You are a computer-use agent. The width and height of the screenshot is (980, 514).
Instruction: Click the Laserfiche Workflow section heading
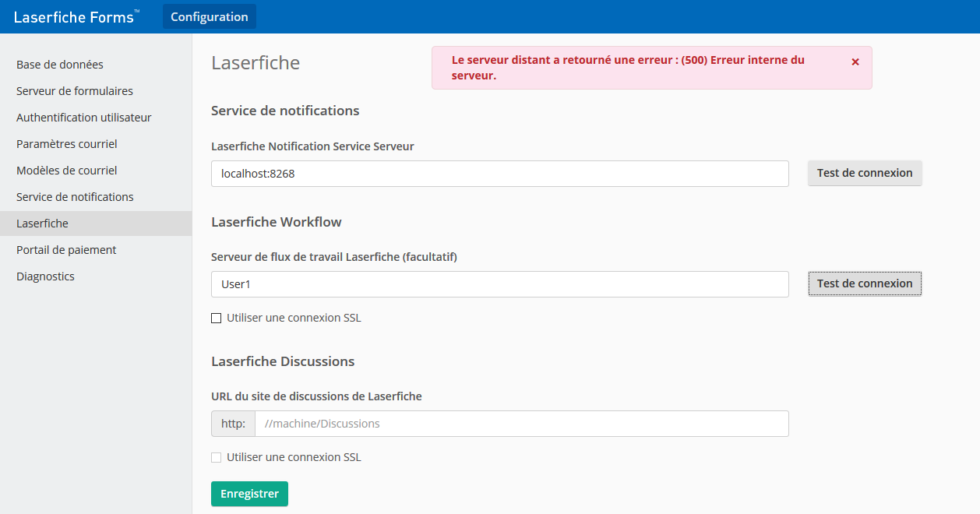(277, 222)
